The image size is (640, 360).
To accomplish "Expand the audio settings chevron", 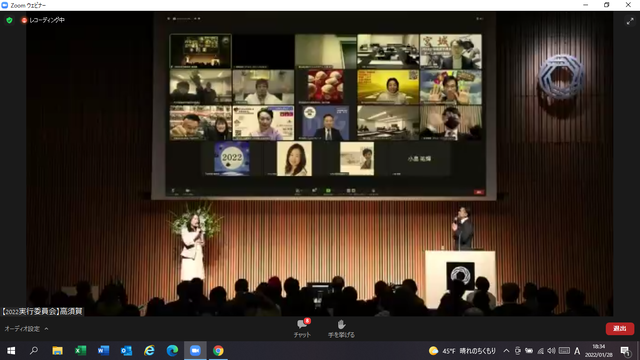I will tap(46, 329).
